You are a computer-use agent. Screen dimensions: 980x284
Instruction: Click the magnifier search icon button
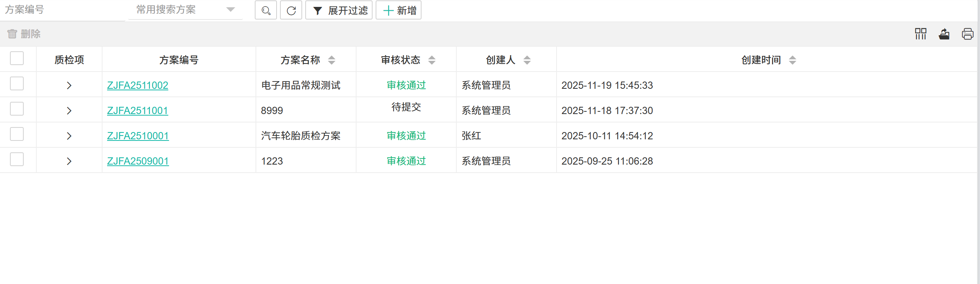(x=265, y=10)
